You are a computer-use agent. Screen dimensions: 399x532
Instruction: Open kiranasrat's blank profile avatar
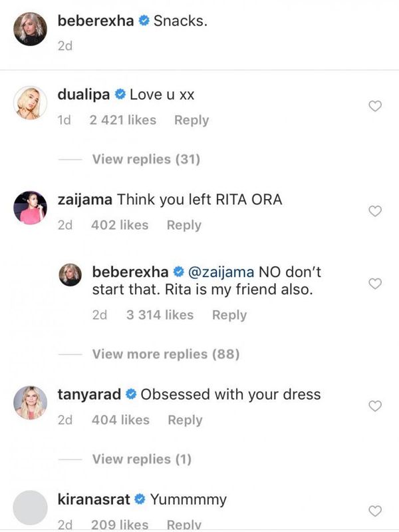tap(30, 507)
